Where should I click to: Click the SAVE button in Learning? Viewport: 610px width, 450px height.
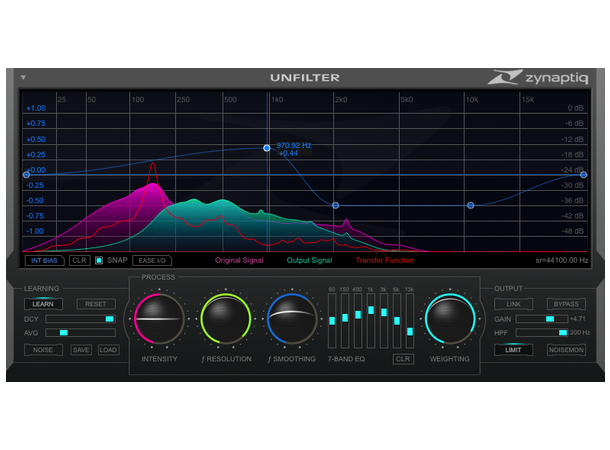pyautogui.click(x=81, y=350)
